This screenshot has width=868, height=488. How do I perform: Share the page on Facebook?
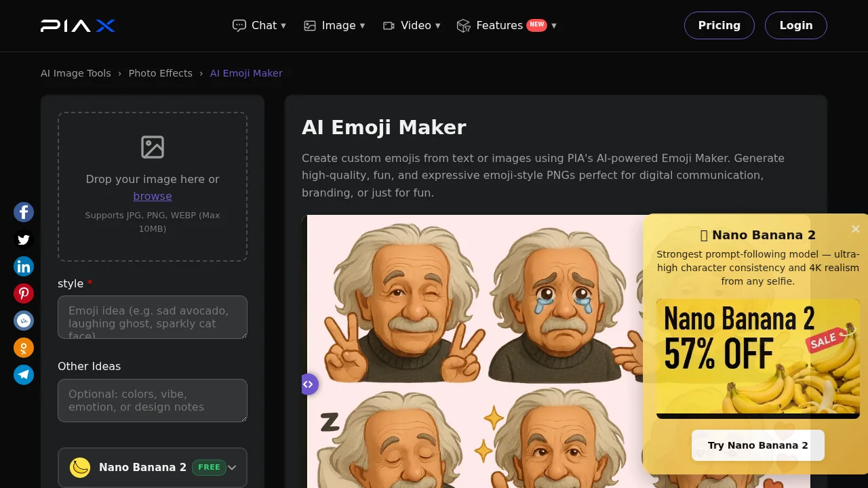(24, 212)
